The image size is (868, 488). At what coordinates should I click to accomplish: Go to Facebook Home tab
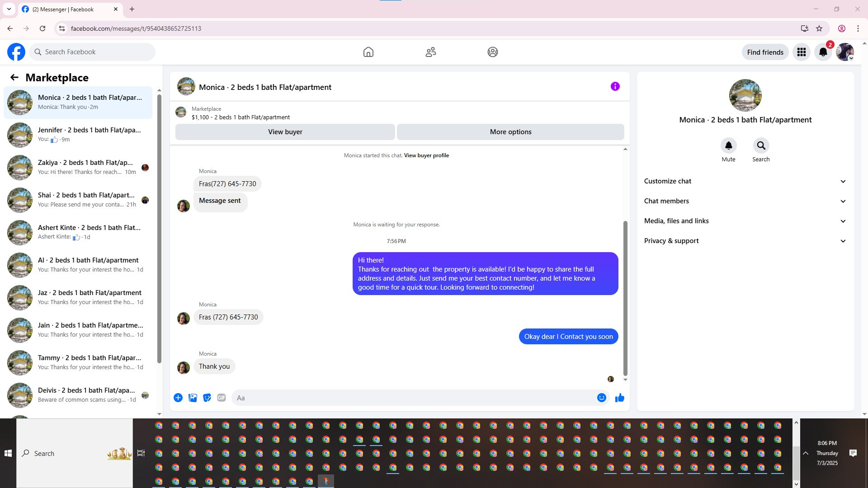pos(368,52)
